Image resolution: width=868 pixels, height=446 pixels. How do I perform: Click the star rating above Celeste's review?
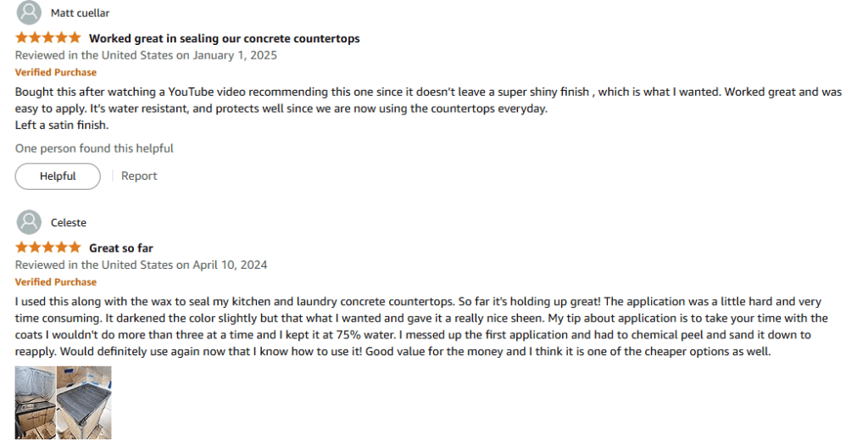pos(48,248)
